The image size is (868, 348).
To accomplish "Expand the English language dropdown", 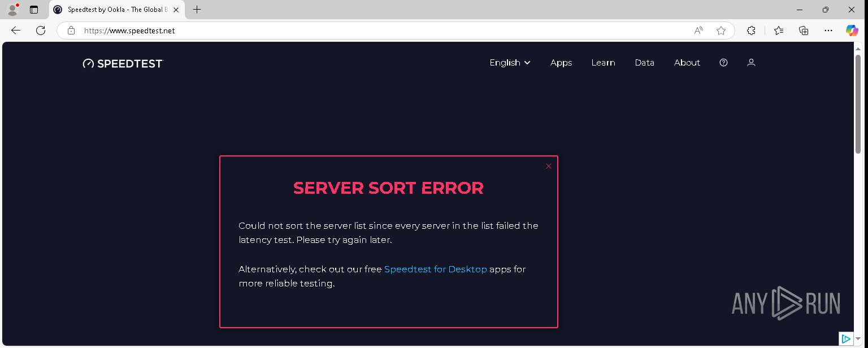I will pos(510,63).
